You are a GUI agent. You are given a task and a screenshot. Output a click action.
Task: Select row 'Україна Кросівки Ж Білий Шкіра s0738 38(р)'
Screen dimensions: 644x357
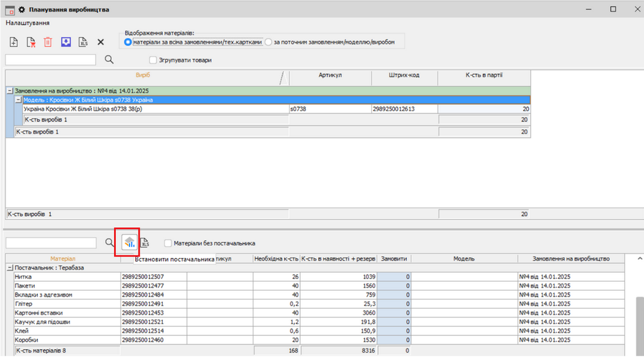(x=276, y=109)
